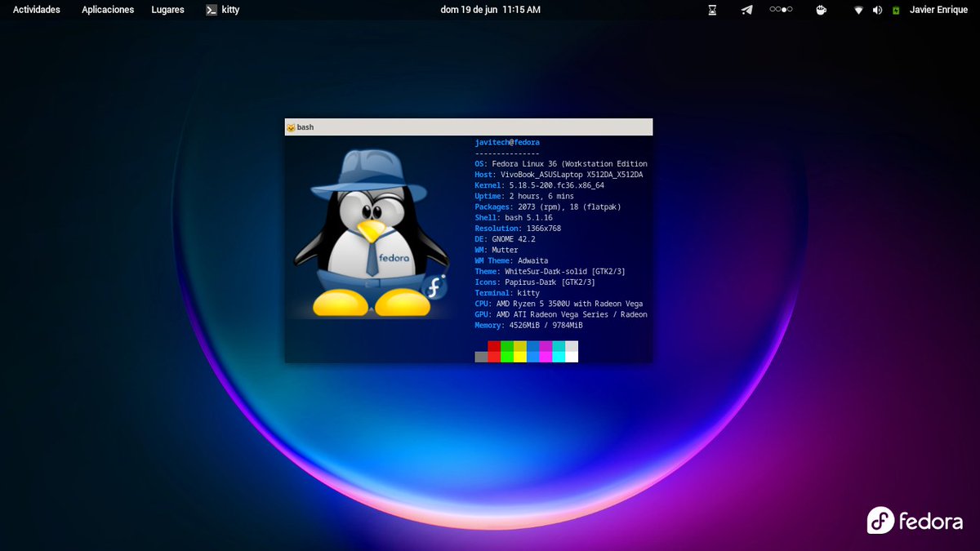Toggle Wi-Fi from the top bar

pyautogui.click(x=858, y=10)
